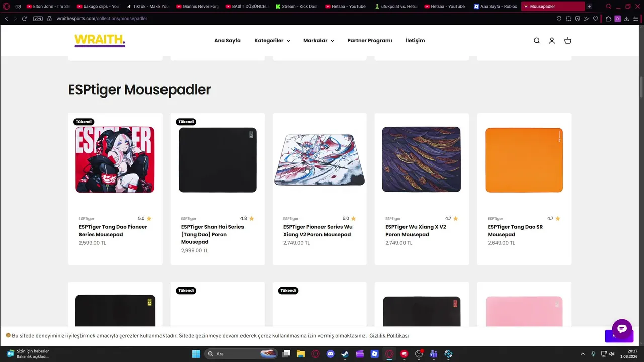Open Roblox from the taskbar
This screenshot has width=644, height=362.
[374, 354]
